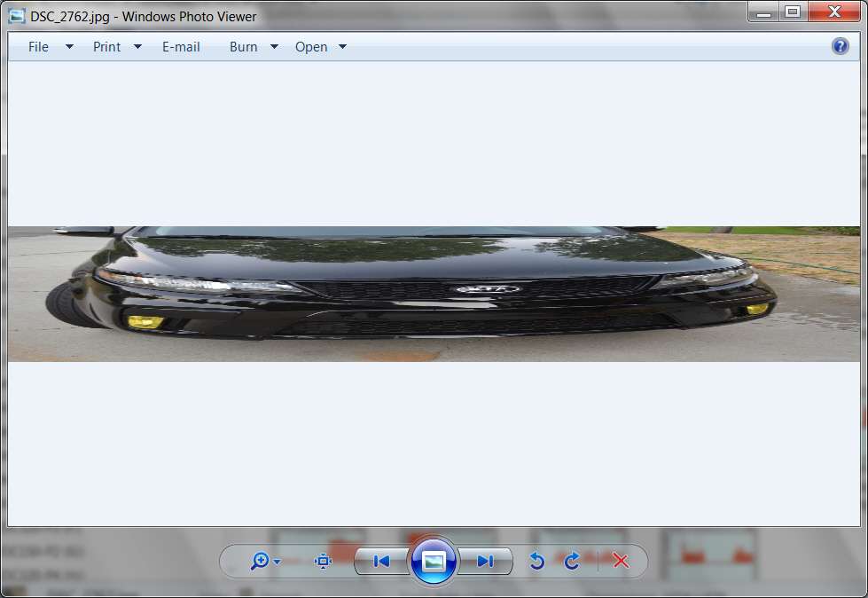Close the Windows Photo Viewer window
The image size is (868, 598).
[x=834, y=12]
